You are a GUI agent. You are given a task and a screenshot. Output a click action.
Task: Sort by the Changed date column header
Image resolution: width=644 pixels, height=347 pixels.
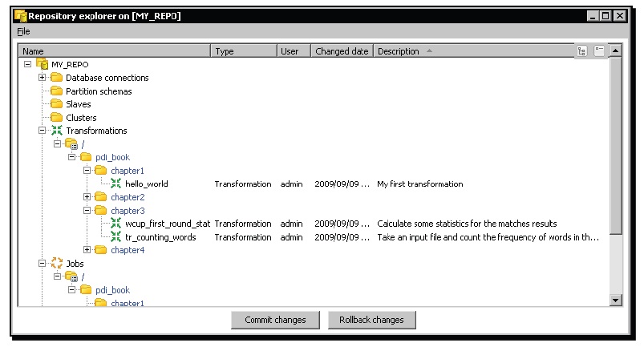342,51
